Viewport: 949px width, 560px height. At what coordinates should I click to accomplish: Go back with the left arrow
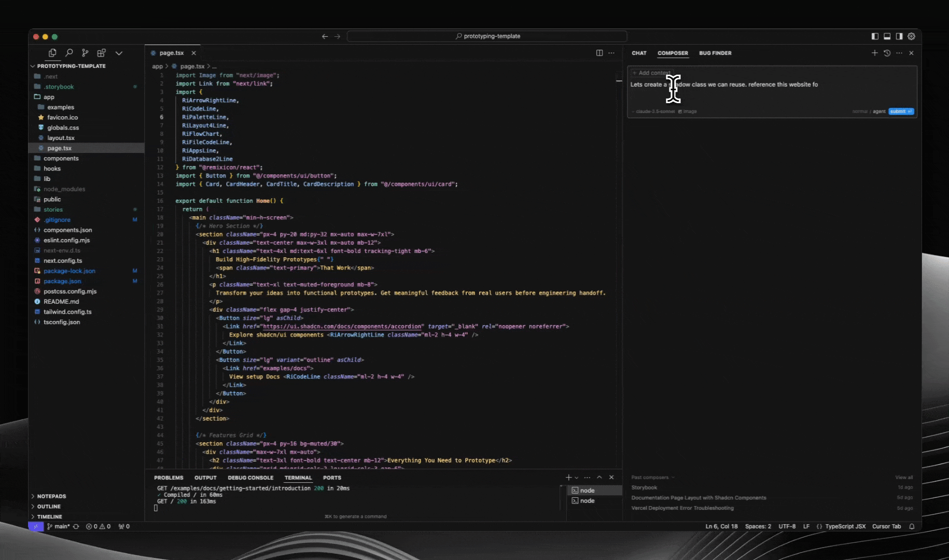click(x=325, y=36)
